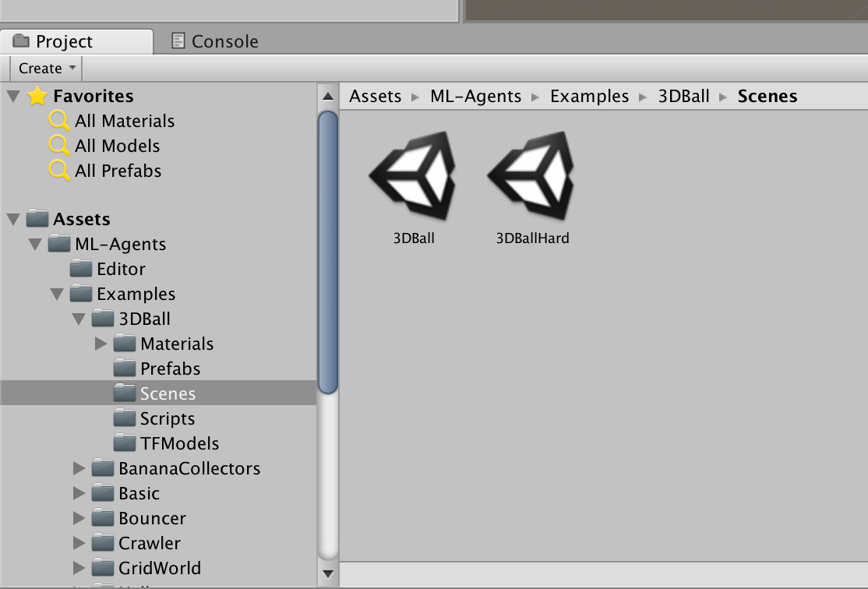Select the All Materials favorite

pos(125,121)
